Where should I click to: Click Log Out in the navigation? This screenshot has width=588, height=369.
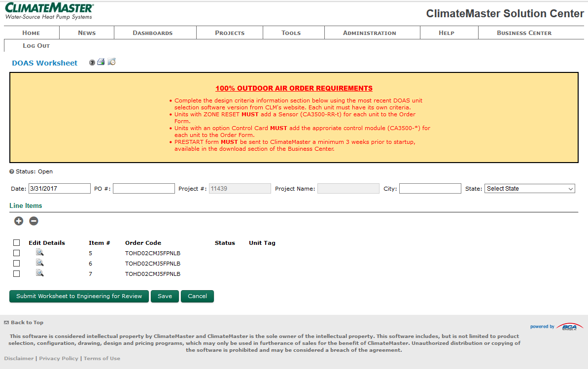(36, 46)
